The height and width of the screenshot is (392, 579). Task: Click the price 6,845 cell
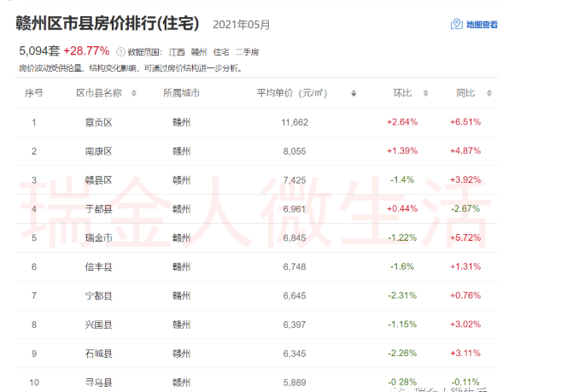click(295, 237)
